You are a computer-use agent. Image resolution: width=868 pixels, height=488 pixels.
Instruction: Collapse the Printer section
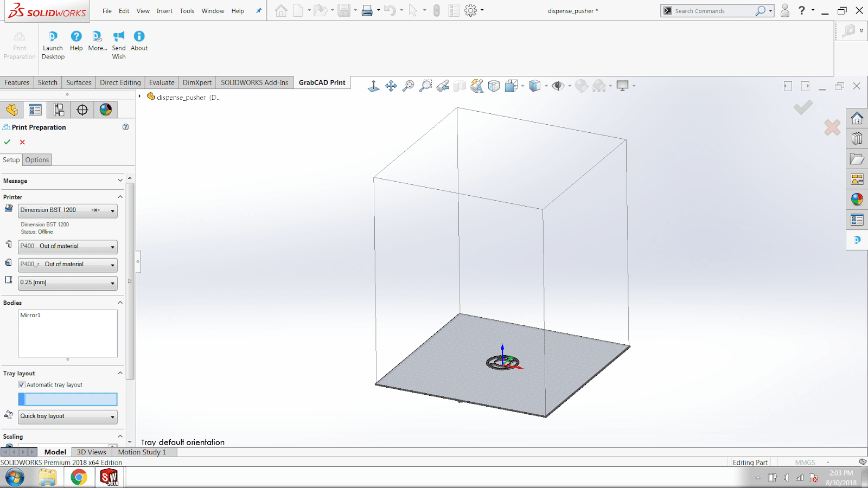click(120, 197)
